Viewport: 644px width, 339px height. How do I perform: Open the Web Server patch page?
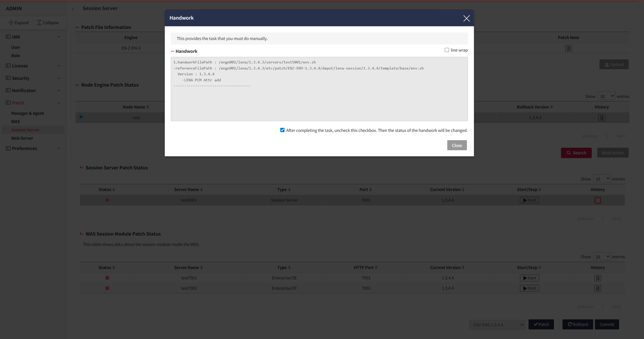tap(22, 138)
